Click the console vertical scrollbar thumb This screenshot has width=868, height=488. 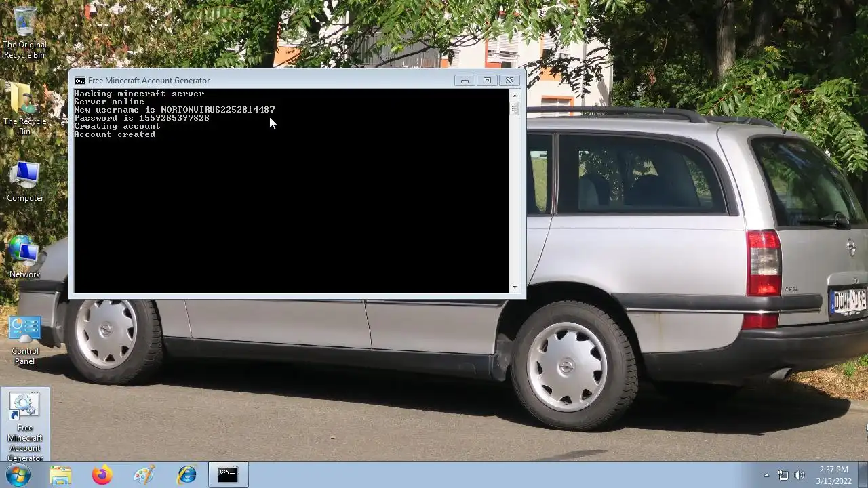coord(514,108)
